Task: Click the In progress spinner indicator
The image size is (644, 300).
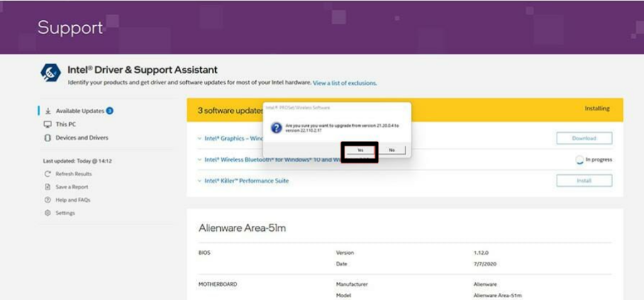Action: 579,160
